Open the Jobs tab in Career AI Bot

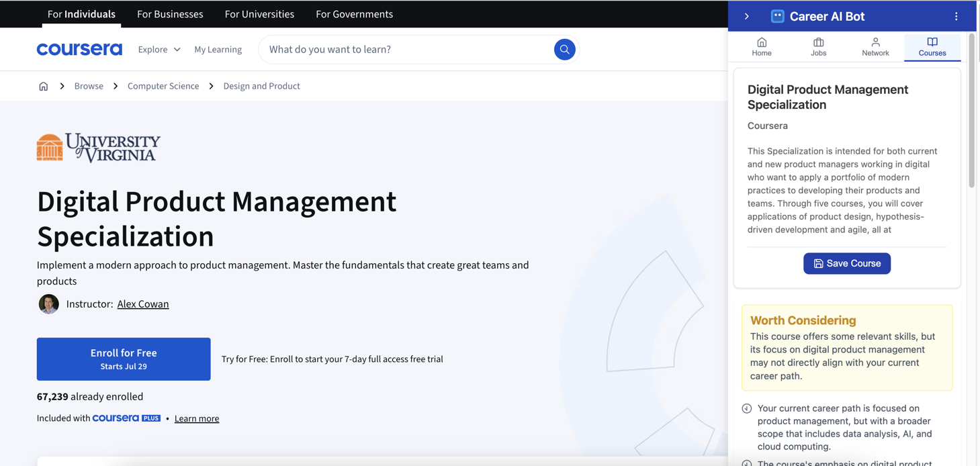[818, 47]
